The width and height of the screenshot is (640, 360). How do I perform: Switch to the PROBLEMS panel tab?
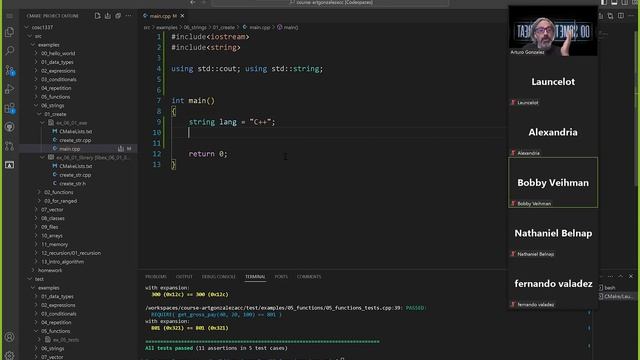click(156, 276)
